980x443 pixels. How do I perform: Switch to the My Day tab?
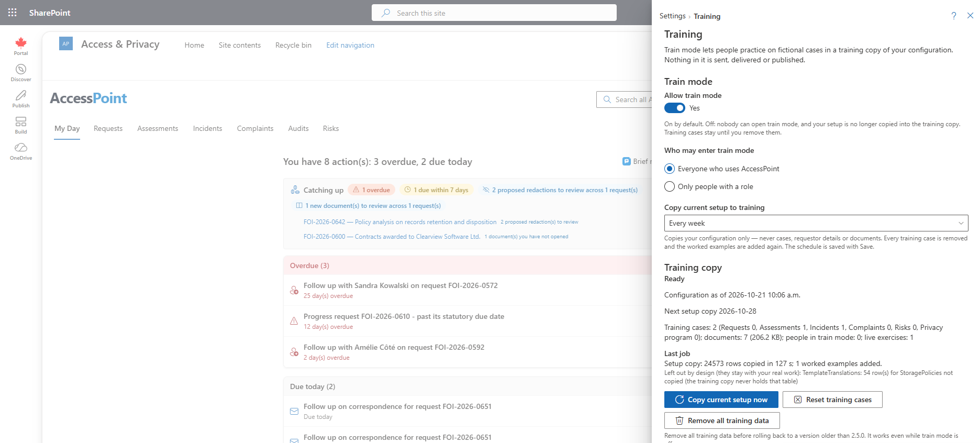coord(67,128)
